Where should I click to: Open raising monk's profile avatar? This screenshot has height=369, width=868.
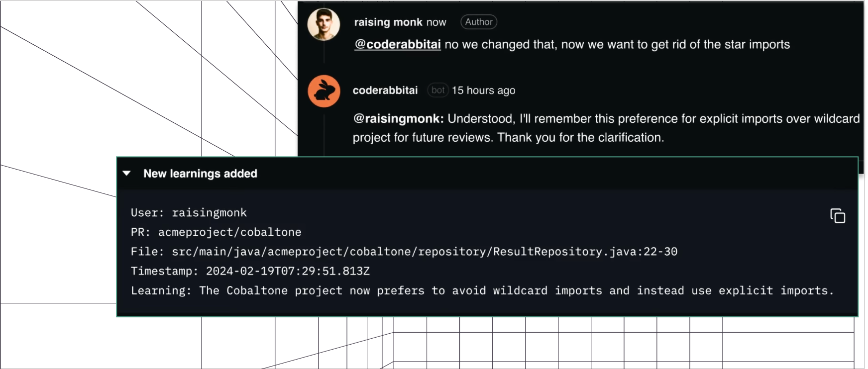point(324,24)
